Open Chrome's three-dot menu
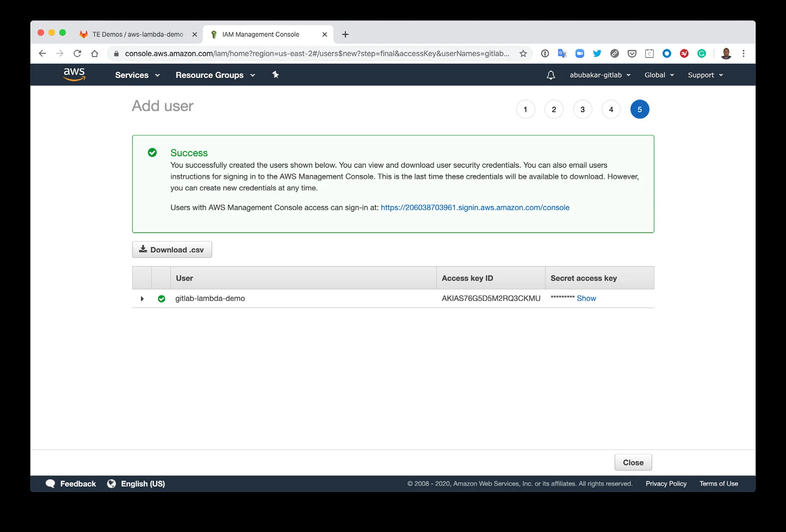This screenshot has height=532, width=786. [x=744, y=54]
